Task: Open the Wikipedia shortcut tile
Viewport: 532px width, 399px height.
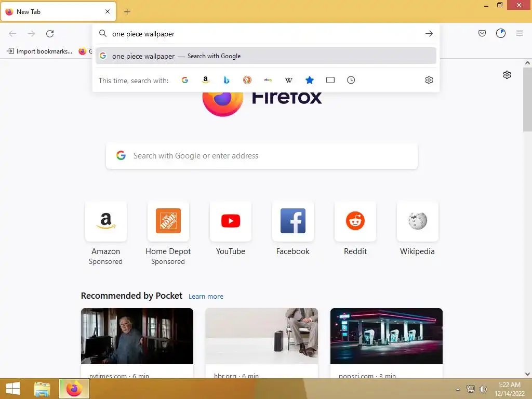Action: click(x=418, y=221)
